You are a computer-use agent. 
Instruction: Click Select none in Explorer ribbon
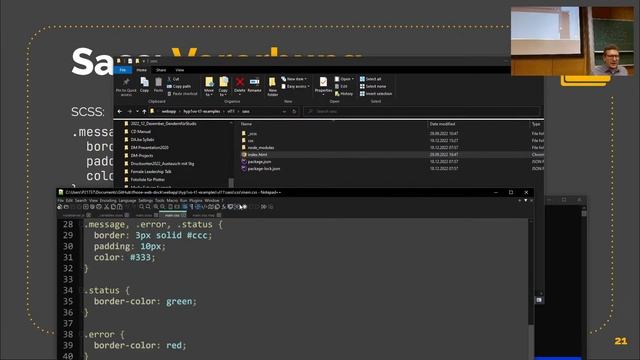click(373, 86)
